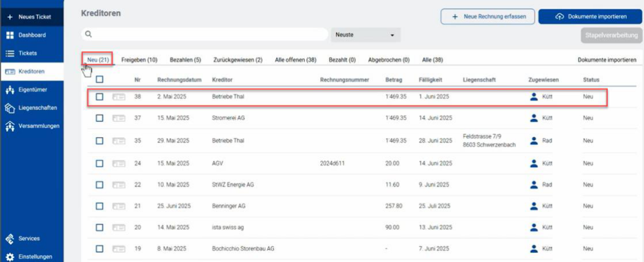Open Dashboard via its grid icon
Image resolution: width=644 pixels, height=262 pixels.
pyautogui.click(x=10, y=35)
